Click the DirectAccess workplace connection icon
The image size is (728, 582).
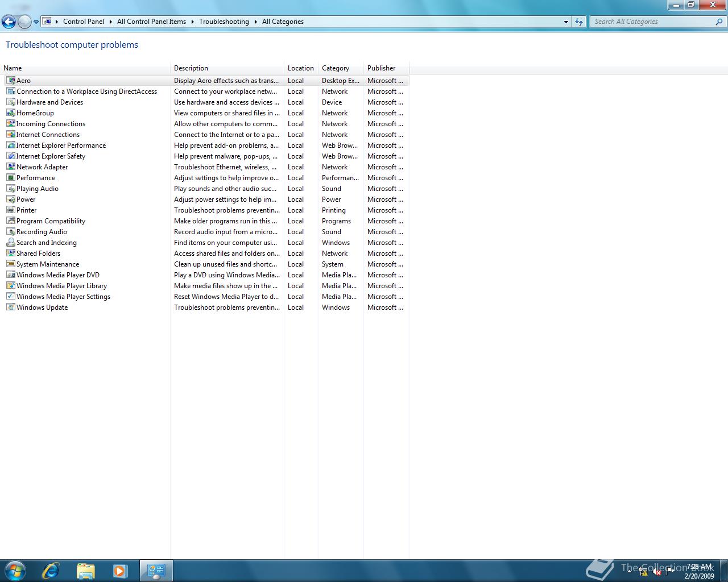click(11, 92)
